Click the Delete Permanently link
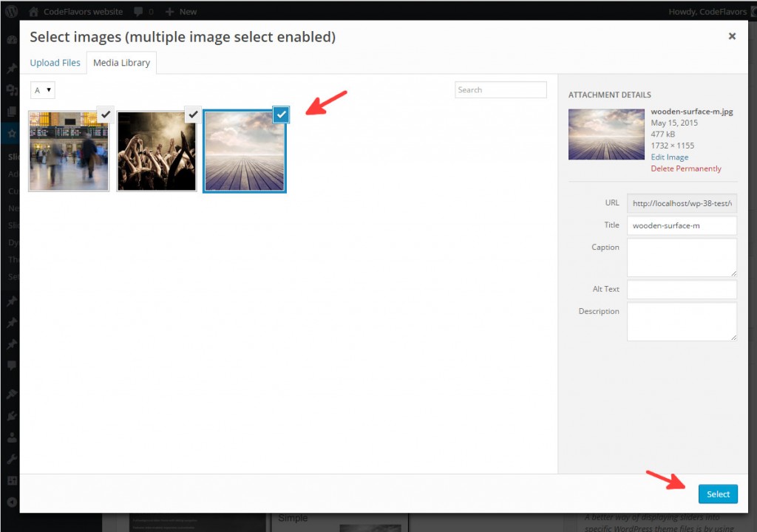This screenshot has width=757, height=532. (686, 168)
